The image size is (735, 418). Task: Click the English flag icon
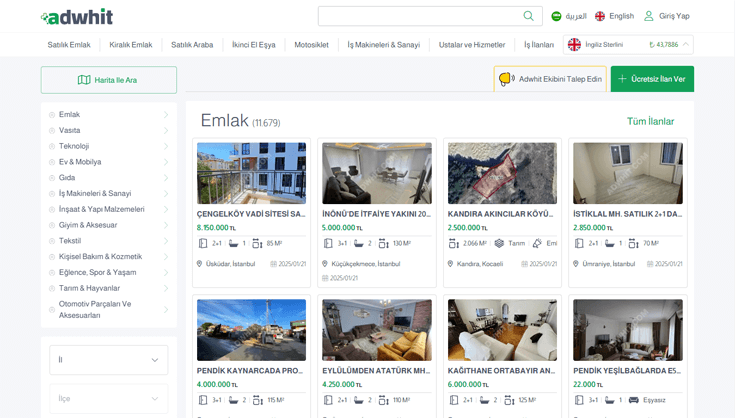pos(600,16)
